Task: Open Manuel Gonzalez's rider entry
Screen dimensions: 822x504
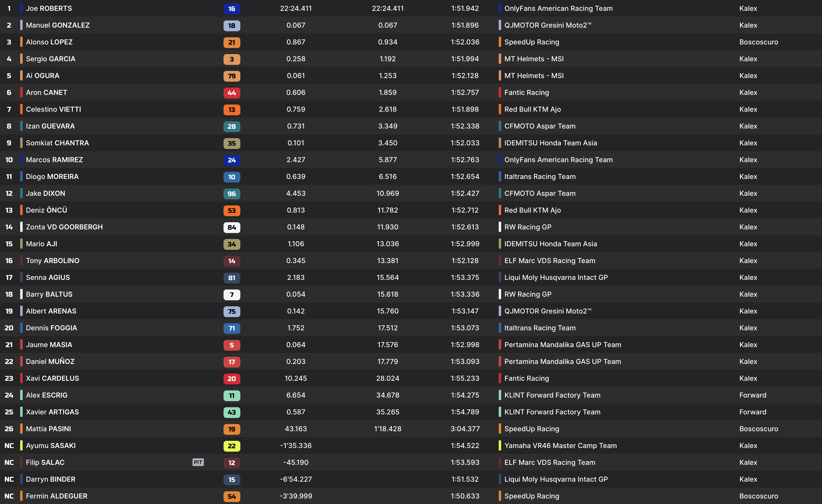Action: click(58, 25)
